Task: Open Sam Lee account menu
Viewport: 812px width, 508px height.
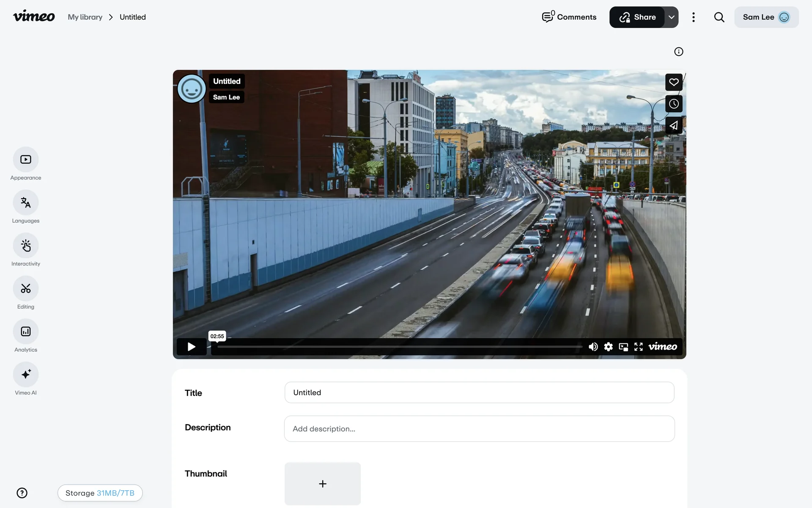Action: point(766,17)
